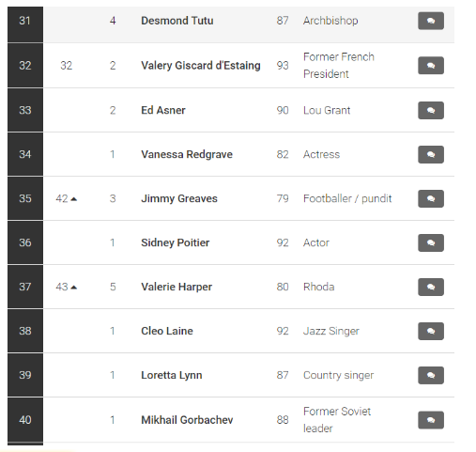Click the name Mikhail Gorbachev
Viewport: 476px width, 452px height.
tap(187, 420)
